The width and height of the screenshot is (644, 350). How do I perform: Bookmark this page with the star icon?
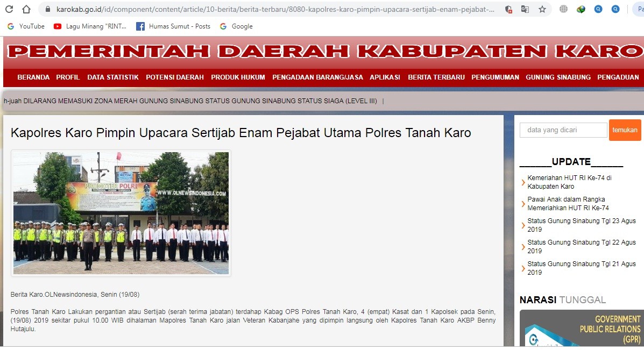pyautogui.click(x=542, y=9)
